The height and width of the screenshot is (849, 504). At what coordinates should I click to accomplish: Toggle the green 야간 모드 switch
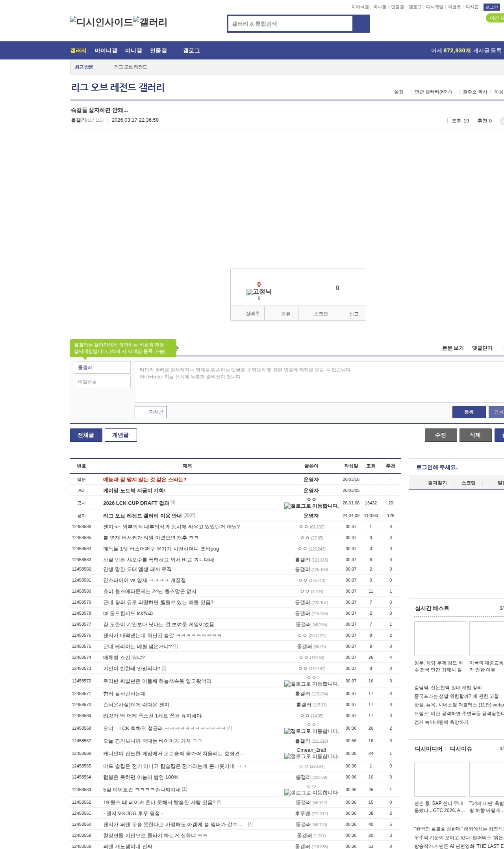point(495,18)
